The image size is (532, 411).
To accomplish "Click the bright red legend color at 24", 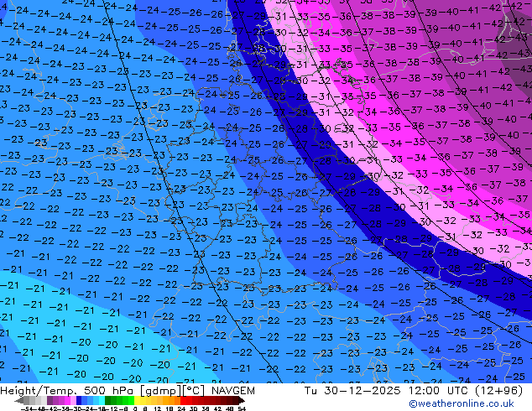I will coord(183,401).
